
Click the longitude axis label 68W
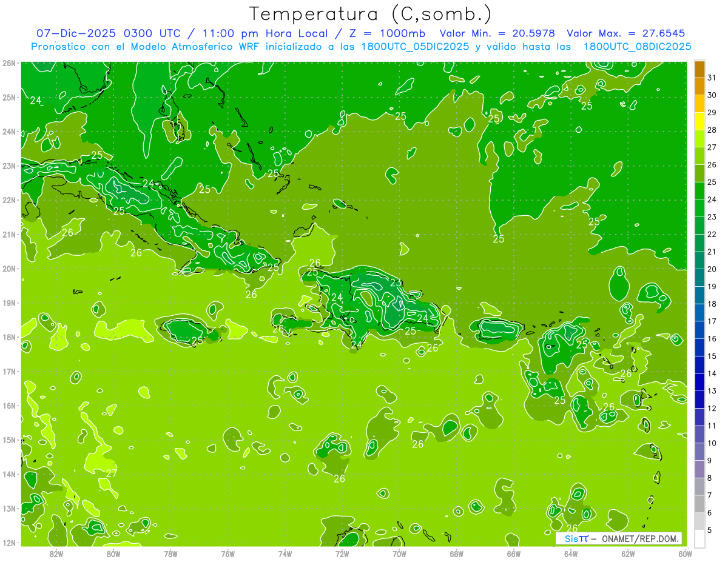point(457,554)
